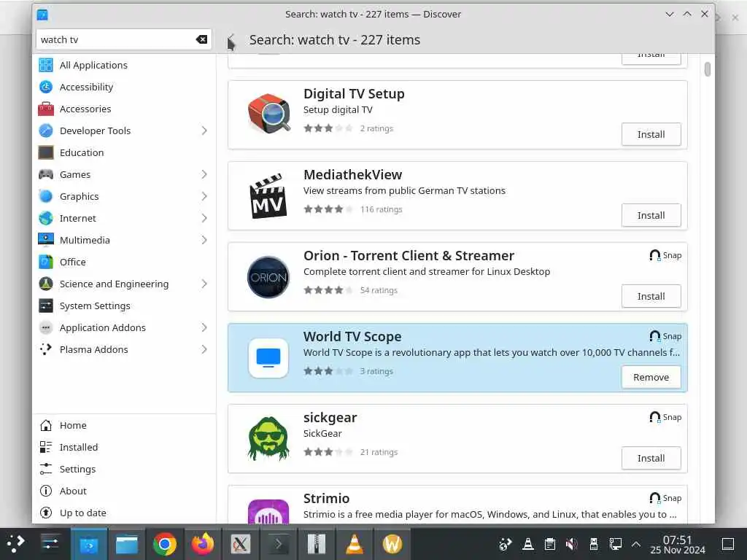The image size is (747, 560).
Task: Remove World TV Scope
Action: tap(651, 377)
